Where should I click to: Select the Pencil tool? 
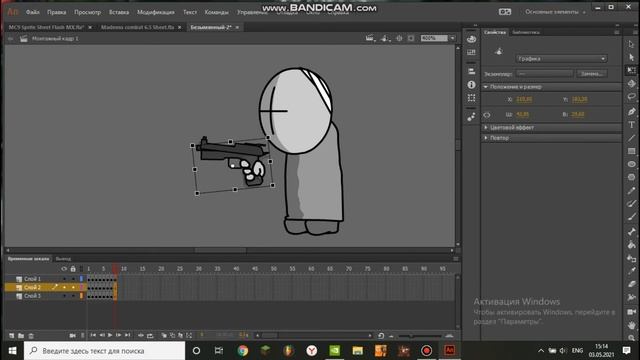click(x=631, y=191)
